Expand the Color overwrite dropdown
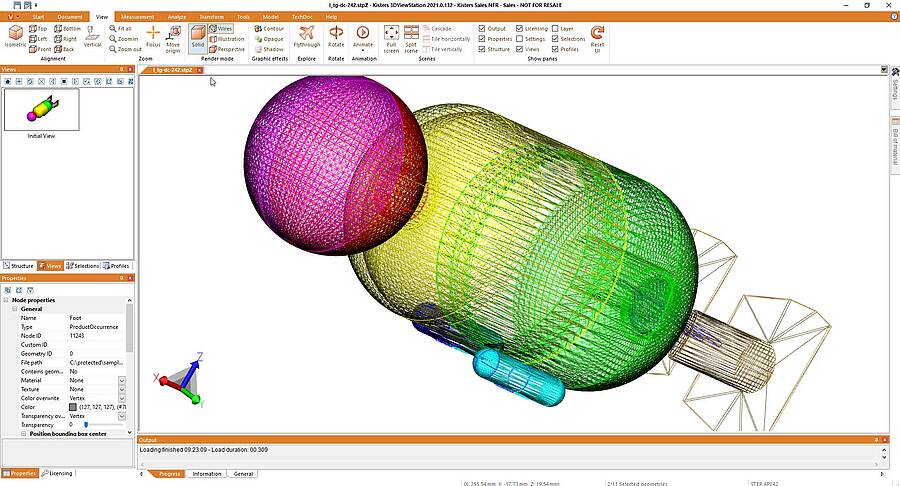Screen dimensions: 900x486 coord(122,398)
